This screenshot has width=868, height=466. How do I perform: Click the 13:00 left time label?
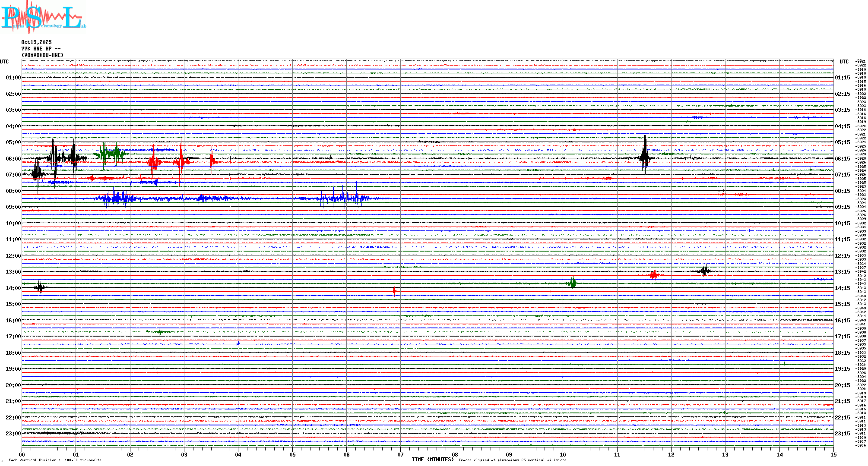click(x=13, y=272)
